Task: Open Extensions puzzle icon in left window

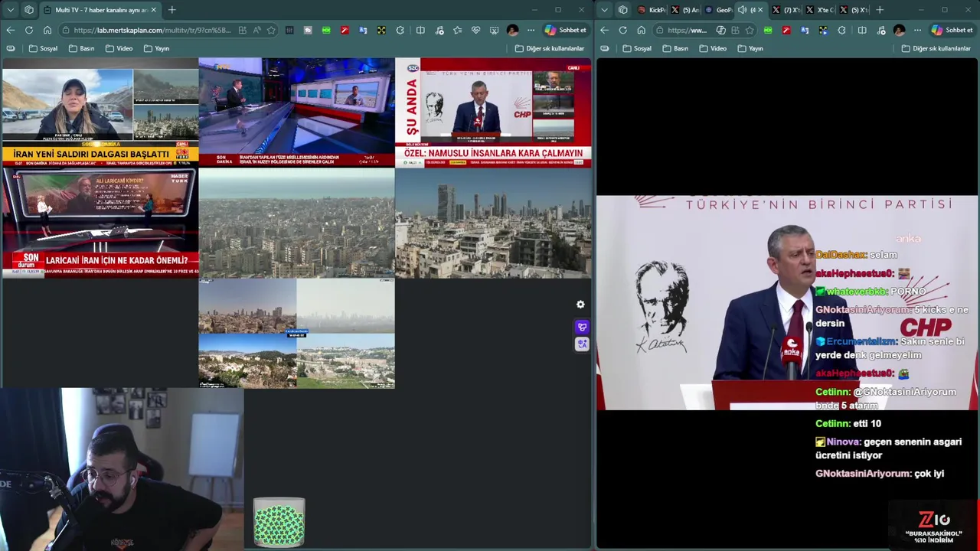Action: tap(400, 30)
